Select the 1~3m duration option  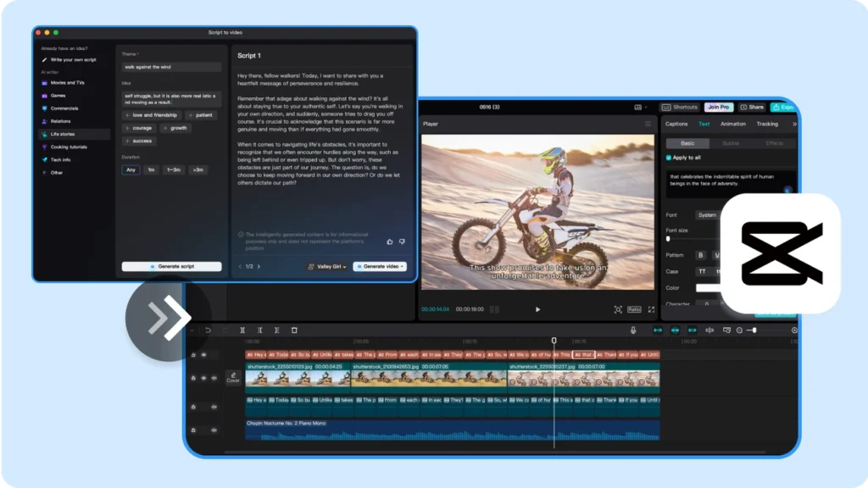[173, 170]
